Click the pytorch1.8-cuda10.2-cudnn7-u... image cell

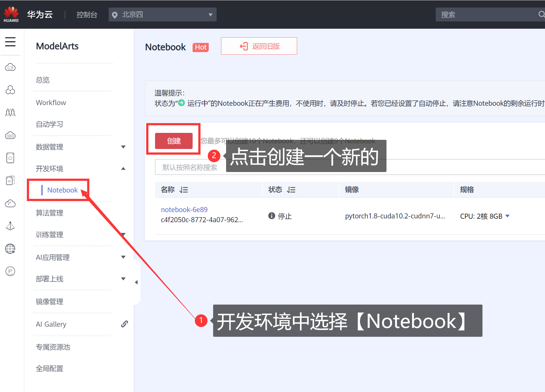395,216
